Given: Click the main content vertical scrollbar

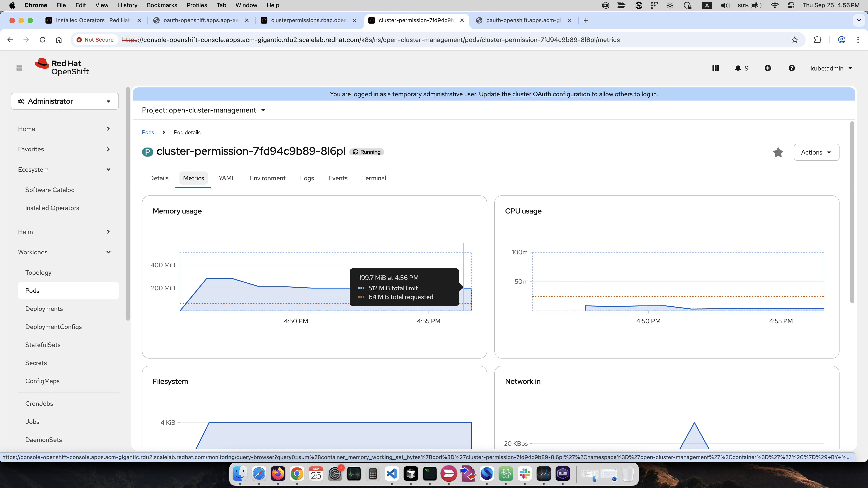Looking at the screenshot, I should pos(852,212).
